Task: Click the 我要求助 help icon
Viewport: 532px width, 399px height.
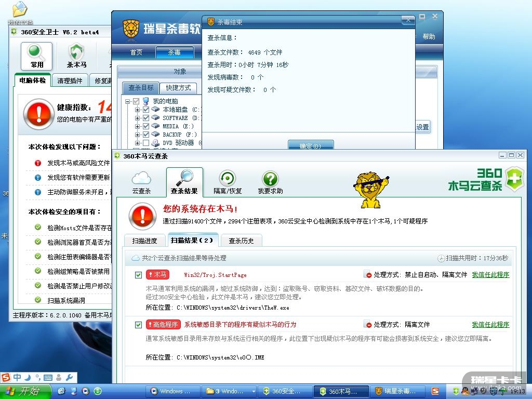Action: 270,179
